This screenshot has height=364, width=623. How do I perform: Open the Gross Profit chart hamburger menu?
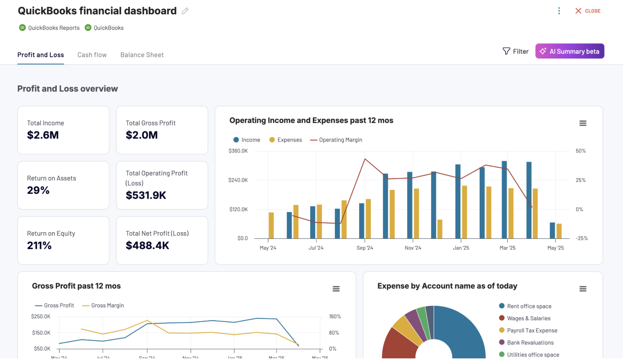click(x=336, y=289)
